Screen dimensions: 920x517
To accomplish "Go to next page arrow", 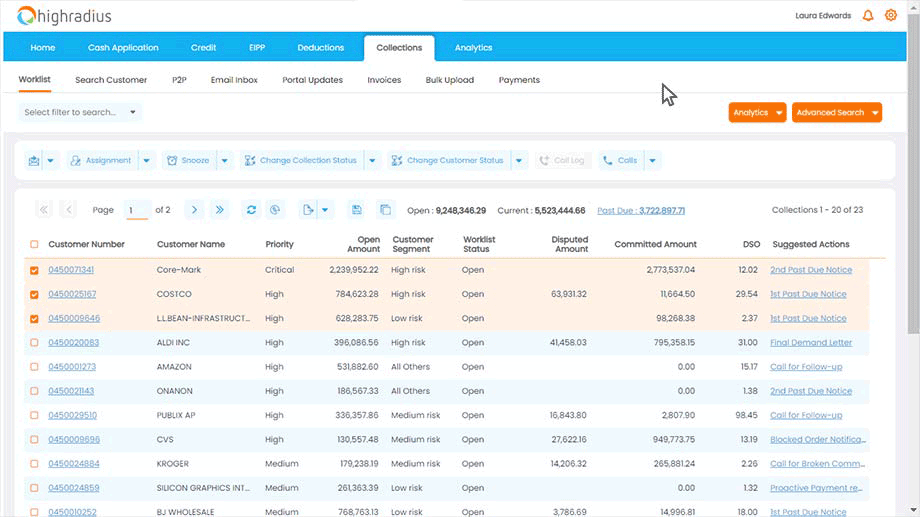I will coord(194,210).
